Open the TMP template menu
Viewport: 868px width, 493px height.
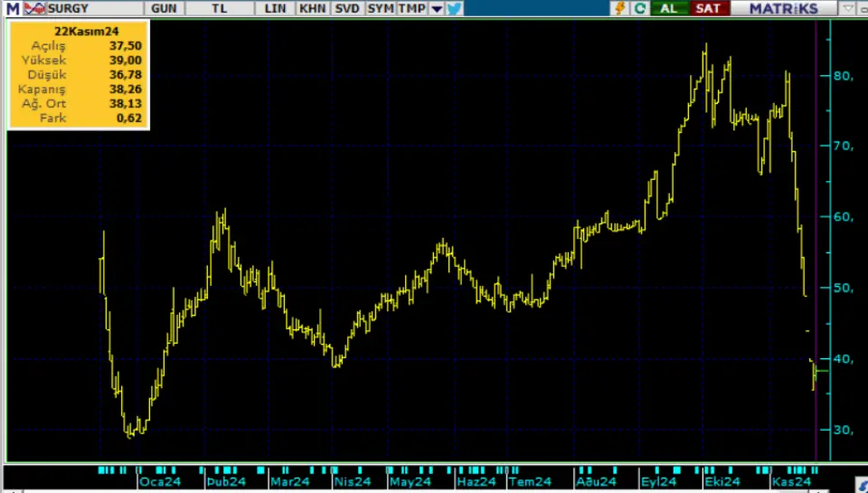(x=411, y=8)
